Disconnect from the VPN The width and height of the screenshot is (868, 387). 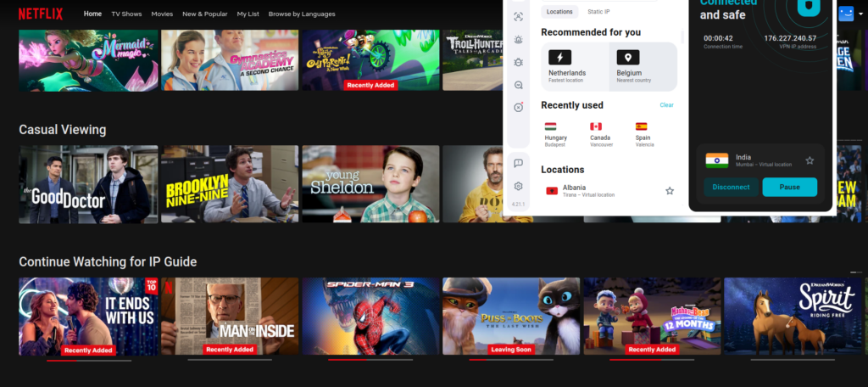point(731,187)
